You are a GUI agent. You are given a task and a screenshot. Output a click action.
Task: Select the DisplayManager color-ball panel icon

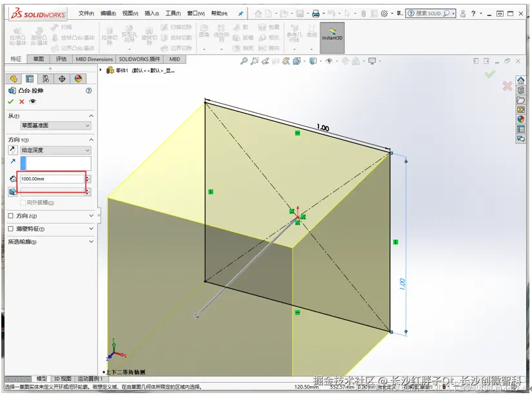[x=79, y=79]
